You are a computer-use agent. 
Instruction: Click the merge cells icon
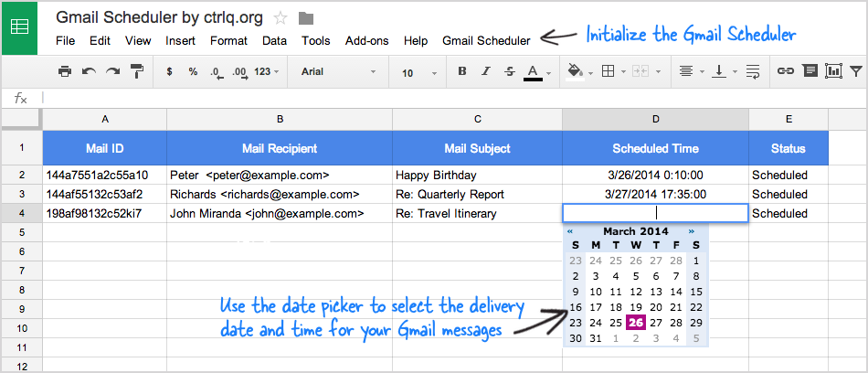point(640,71)
